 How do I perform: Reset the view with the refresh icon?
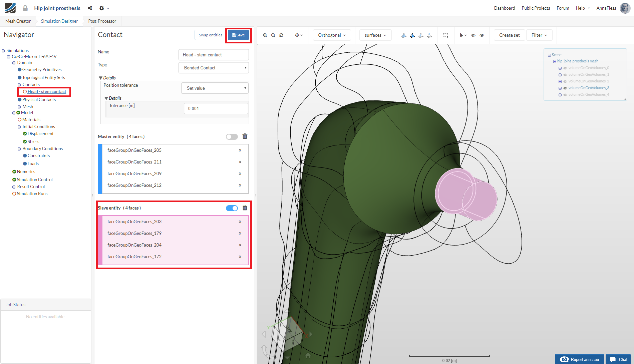pyautogui.click(x=281, y=35)
